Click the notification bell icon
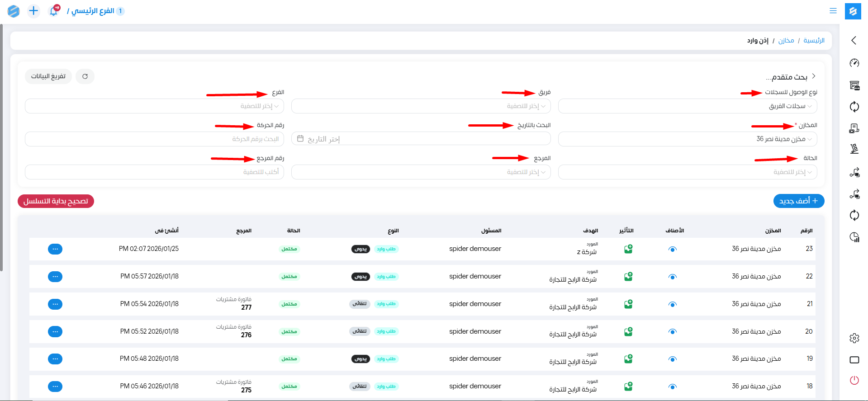 coord(54,11)
